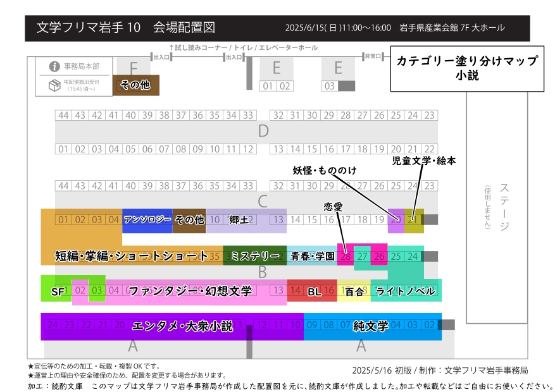Expand the 児童文学・絵本 callout label

[x=424, y=161]
